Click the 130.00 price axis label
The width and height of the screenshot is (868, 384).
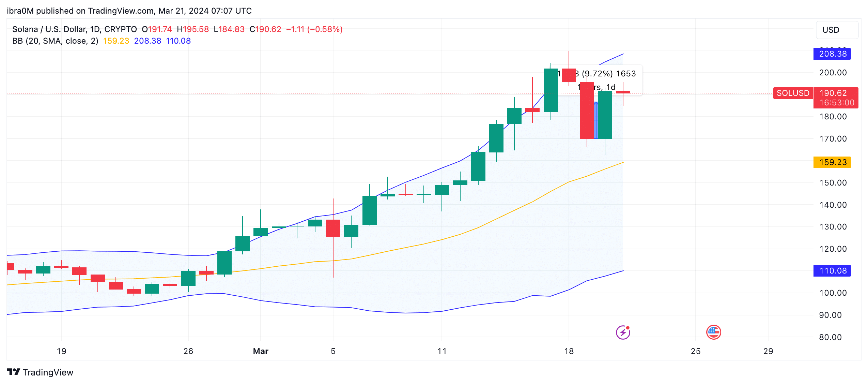point(833,227)
